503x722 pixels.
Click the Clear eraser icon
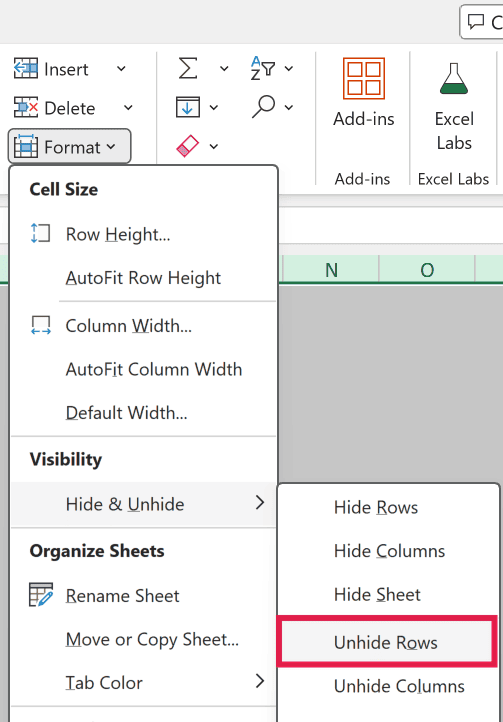[x=187, y=146]
